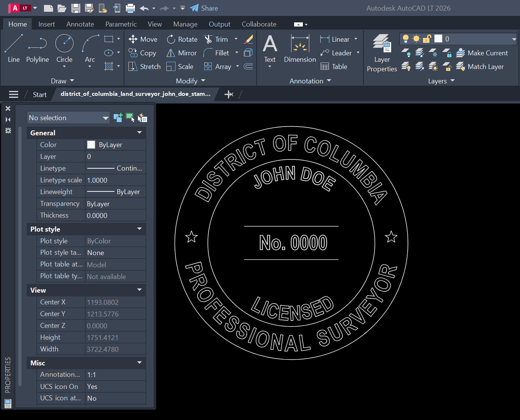The image size is (520, 420).
Task: Select the Erase tool icon
Action: click(x=249, y=39)
